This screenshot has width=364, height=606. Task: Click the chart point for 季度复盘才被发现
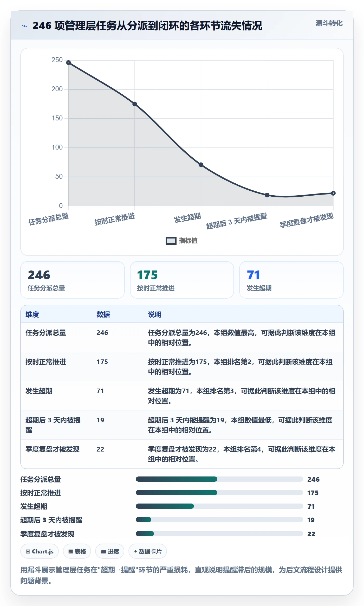(333, 193)
